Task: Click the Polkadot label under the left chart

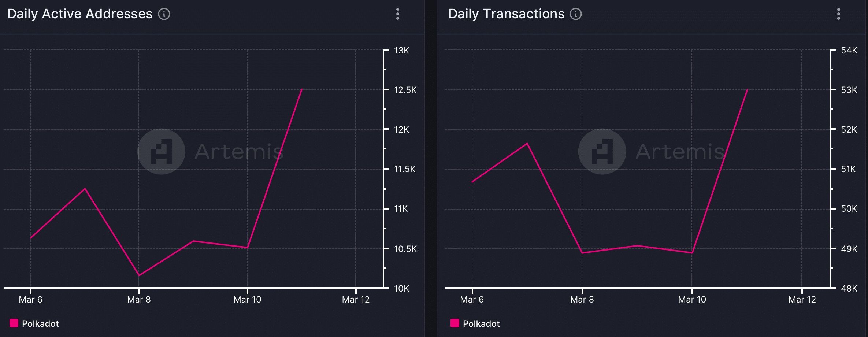Action: point(40,323)
